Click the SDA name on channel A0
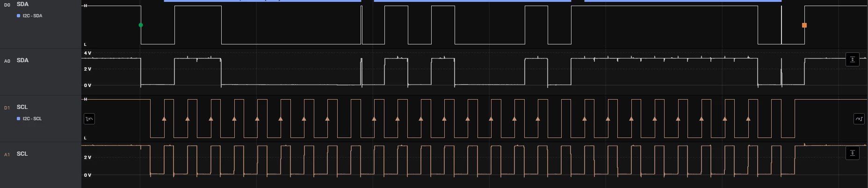 pos(22,60)
